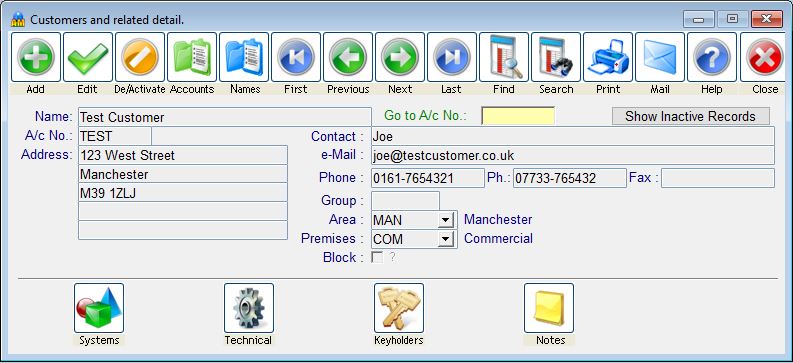Screen dimensions: 793x363
Task: Open the Systems shapes icon
Action: 99,308
